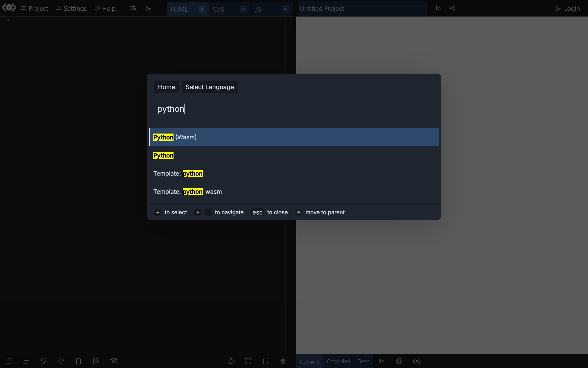This screenshot has width=588, height=368.
Task: Expand the CSS language dropdown
Action: pyautogui.click(x=243, y=8)
